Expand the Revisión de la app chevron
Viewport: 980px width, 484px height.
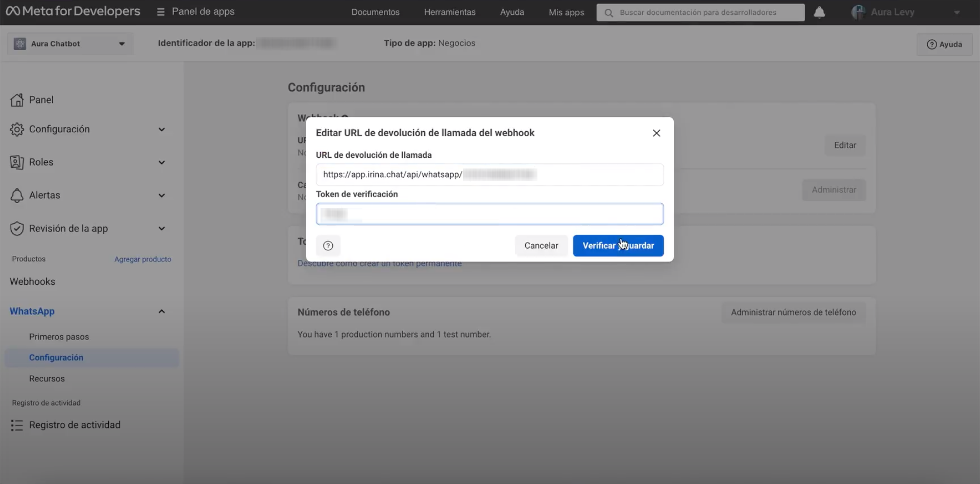click(162, 229)
